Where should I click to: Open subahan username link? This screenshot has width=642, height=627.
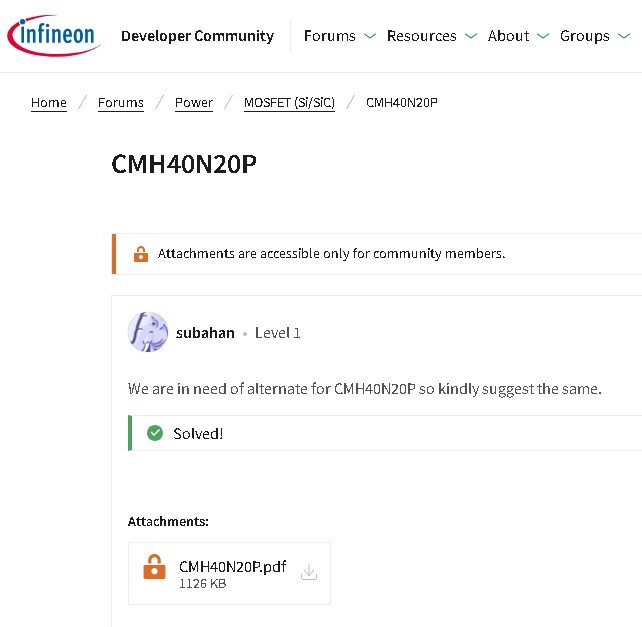coord(205,333)
